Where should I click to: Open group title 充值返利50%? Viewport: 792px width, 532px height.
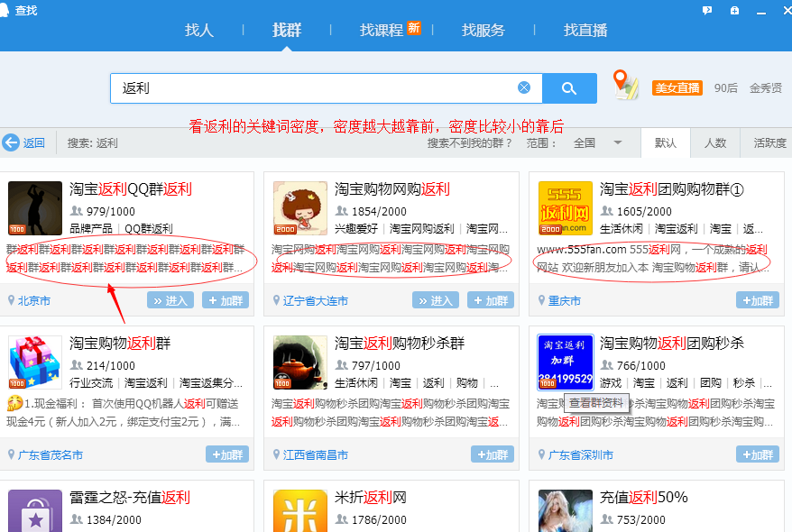pos(643,497)
